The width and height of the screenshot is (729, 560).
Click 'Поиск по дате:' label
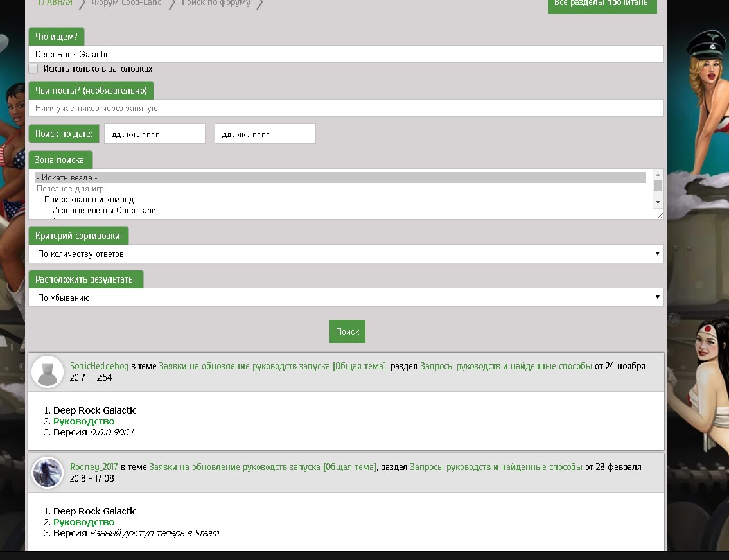click(x=64, y=134)
